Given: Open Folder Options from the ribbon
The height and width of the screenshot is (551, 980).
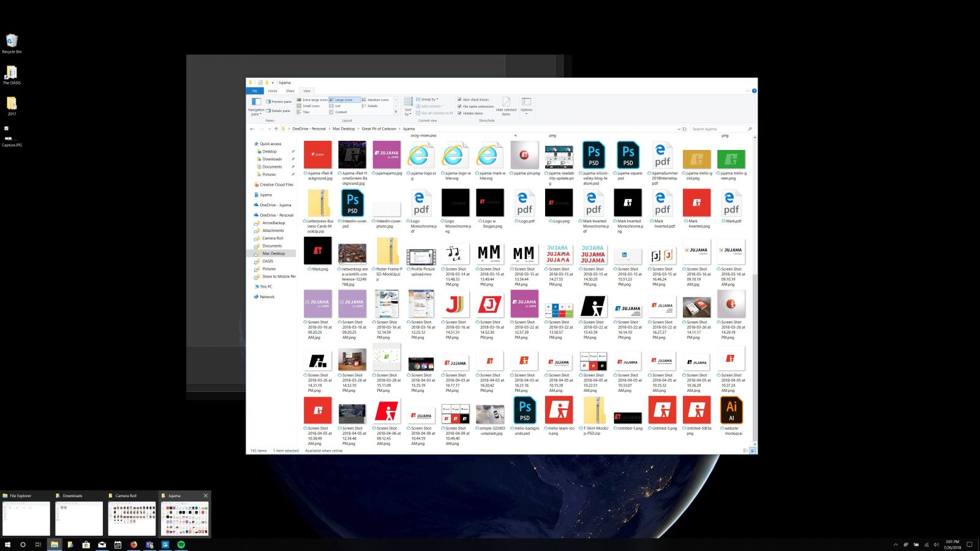Looking at the screenshot, I should tap(526, 106).
